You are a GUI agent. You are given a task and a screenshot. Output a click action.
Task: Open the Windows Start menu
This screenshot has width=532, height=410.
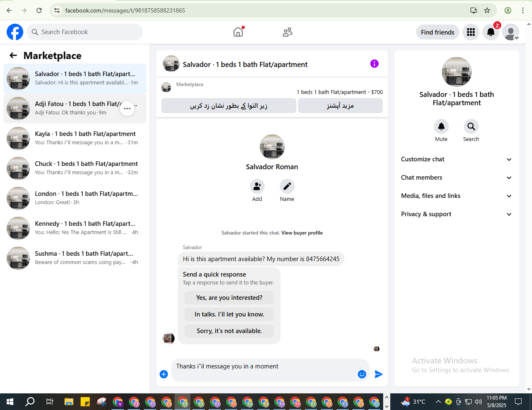[10, 402]
